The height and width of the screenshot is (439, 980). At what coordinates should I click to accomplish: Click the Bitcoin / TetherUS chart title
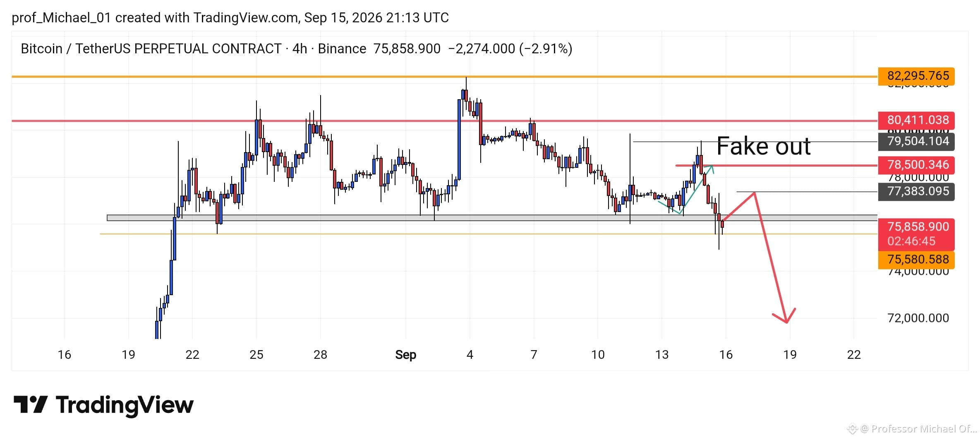(151, 49)
